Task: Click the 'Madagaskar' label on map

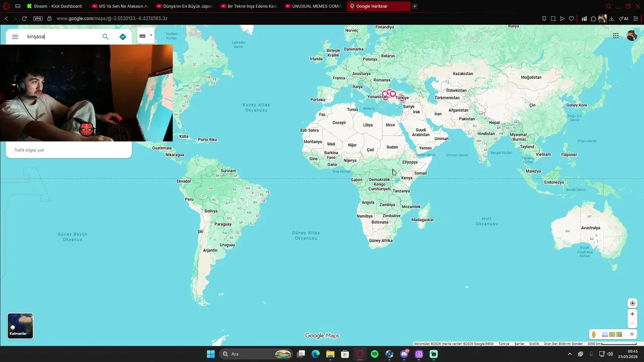Action: [422, 220]
